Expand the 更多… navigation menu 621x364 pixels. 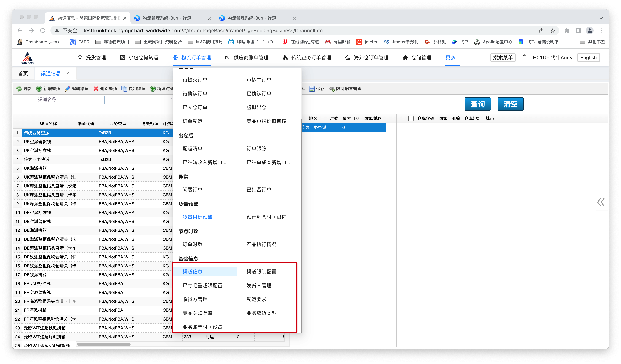[452, 58]
